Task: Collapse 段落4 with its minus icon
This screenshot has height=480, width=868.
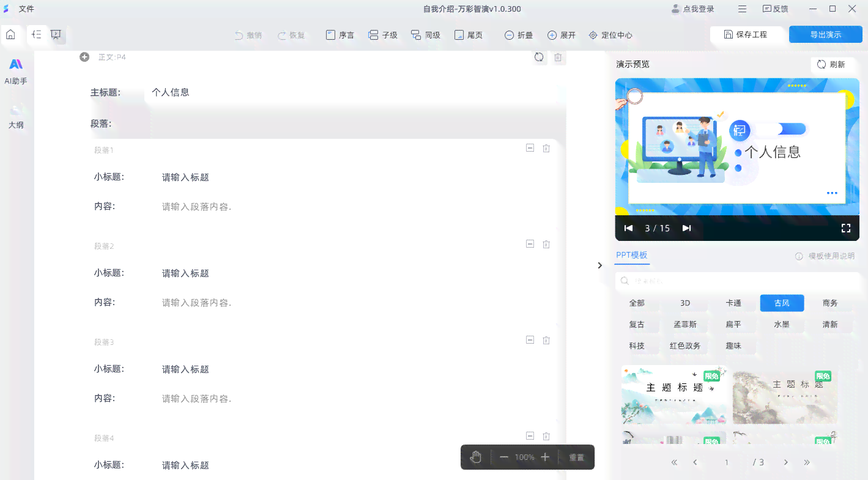Action: 530,436
